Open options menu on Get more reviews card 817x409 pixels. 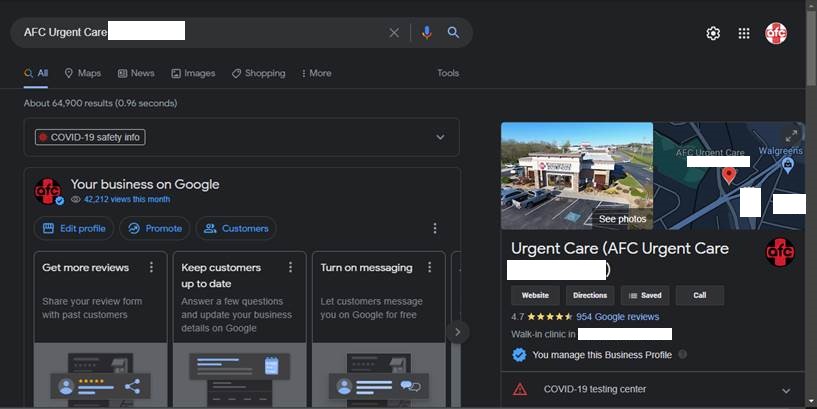point(151,267)
